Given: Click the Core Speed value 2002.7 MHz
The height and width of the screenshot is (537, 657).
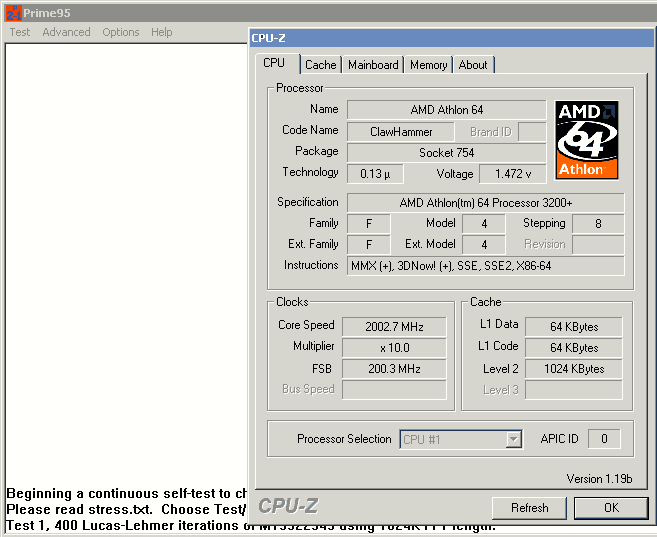Looking at the screenshot, I should click(394, 327).
